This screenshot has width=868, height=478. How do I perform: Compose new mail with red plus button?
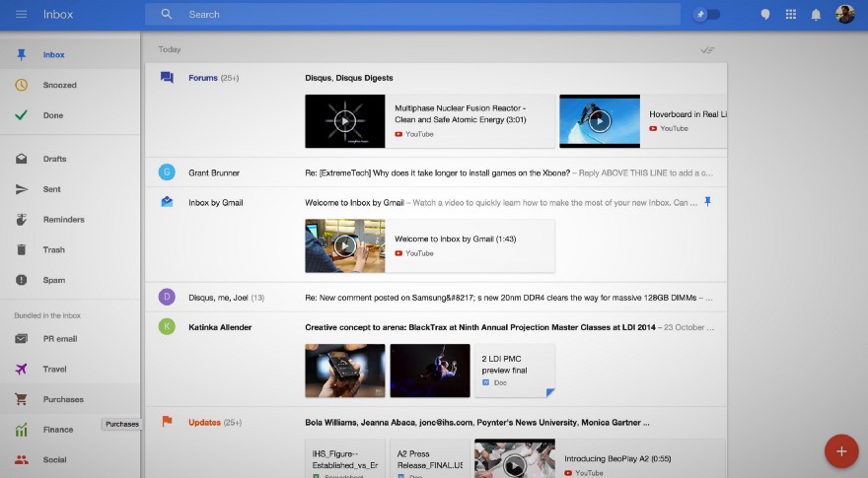tap(841, 451)
